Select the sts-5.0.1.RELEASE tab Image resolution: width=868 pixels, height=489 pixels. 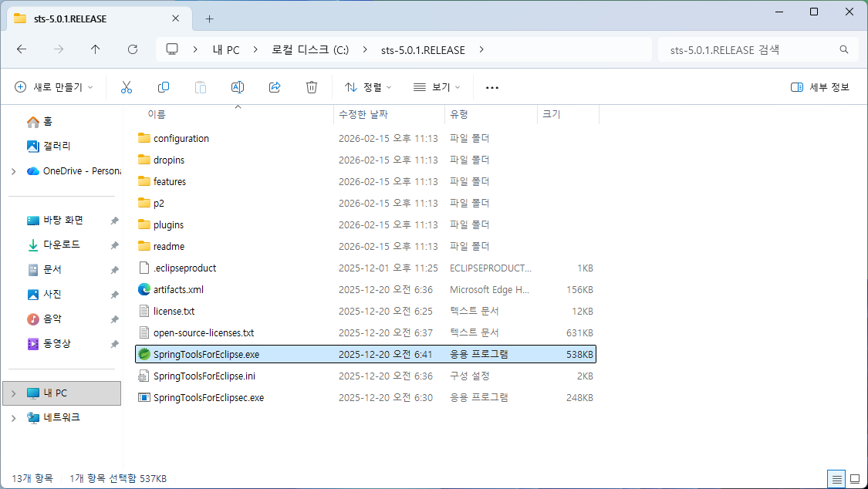coord(97,19)
